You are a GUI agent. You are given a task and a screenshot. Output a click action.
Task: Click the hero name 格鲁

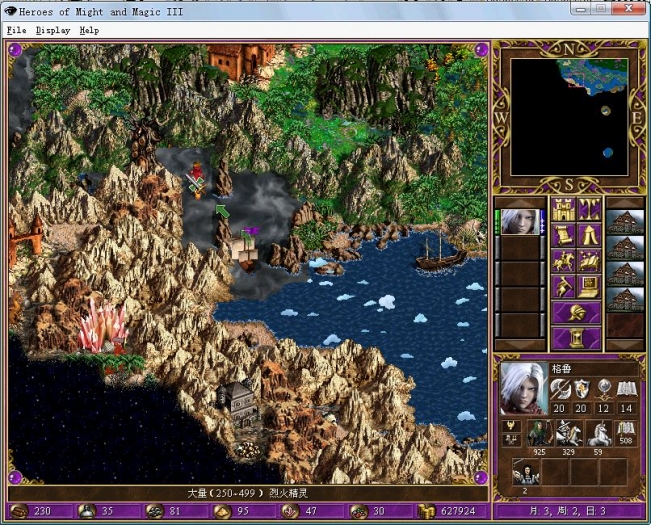(x=563, y=369)
